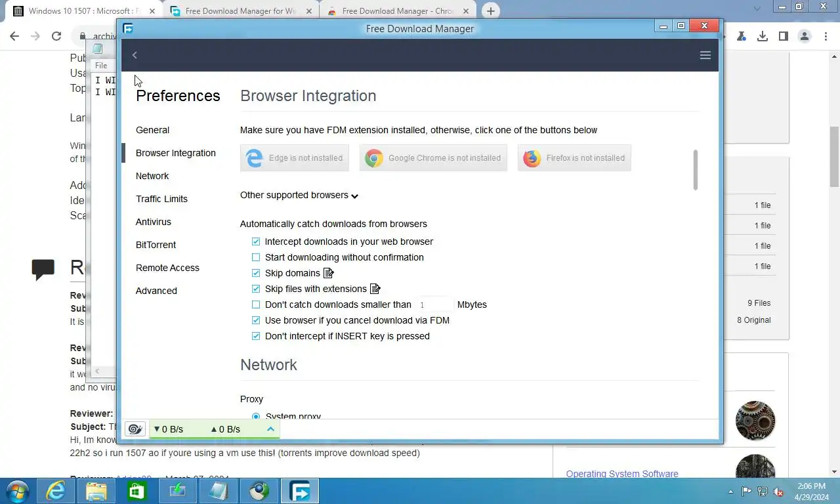Viewport: 840px width, 504px height.
Task: Click the download speed 0 B/s indicator
Action: click(169, 429)
